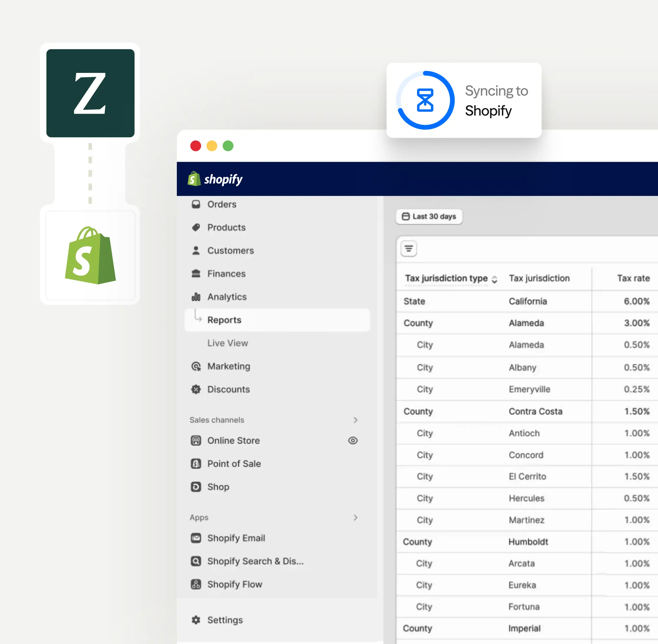Expand the Apps section chevron
Viewport: 658px width, 644px height.
coord(355,517)
